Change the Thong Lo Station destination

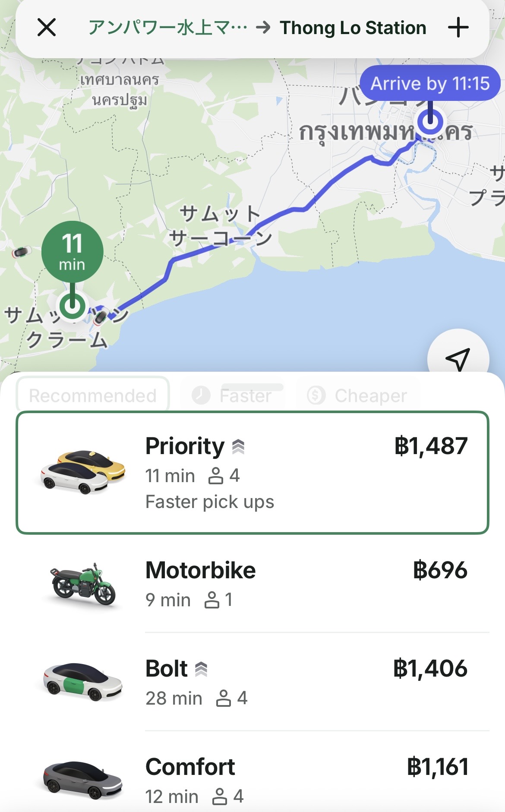click(353, 28)
